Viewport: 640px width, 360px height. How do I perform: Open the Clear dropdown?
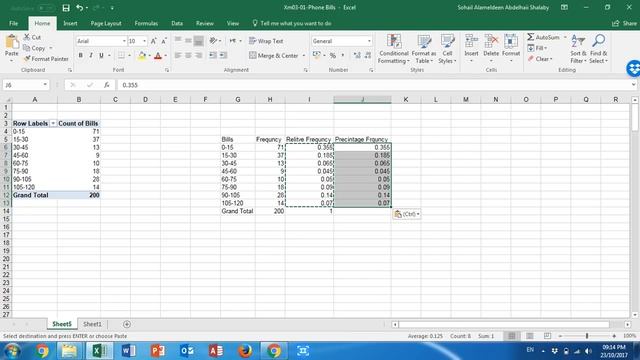[540, 59]
